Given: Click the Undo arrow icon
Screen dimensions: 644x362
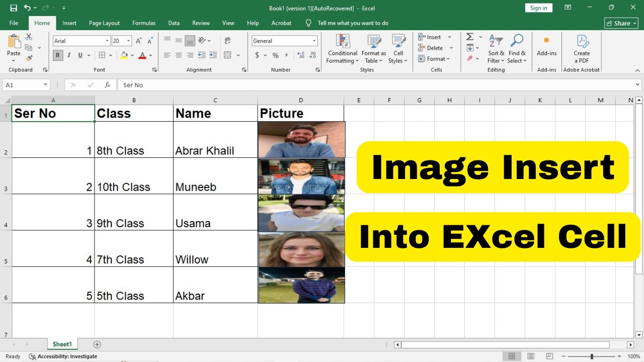Looking at the screenshot, I should [x=27, y=8].
